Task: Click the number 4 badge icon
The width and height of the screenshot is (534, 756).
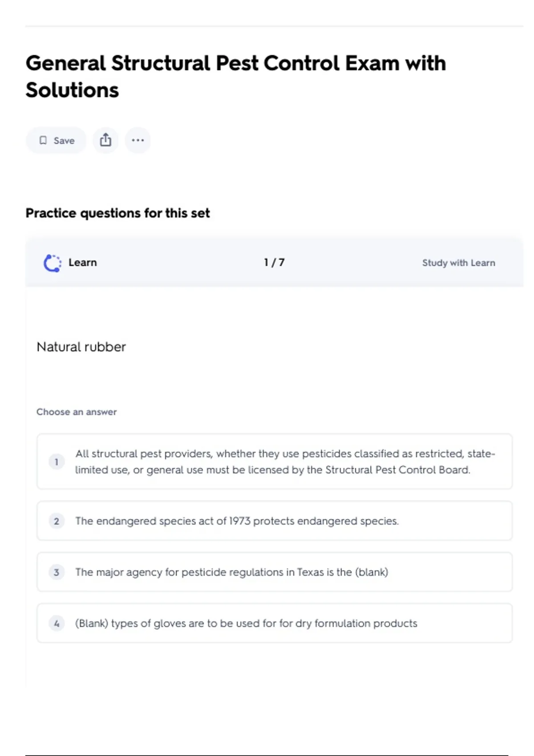Action: click(57, 623)
